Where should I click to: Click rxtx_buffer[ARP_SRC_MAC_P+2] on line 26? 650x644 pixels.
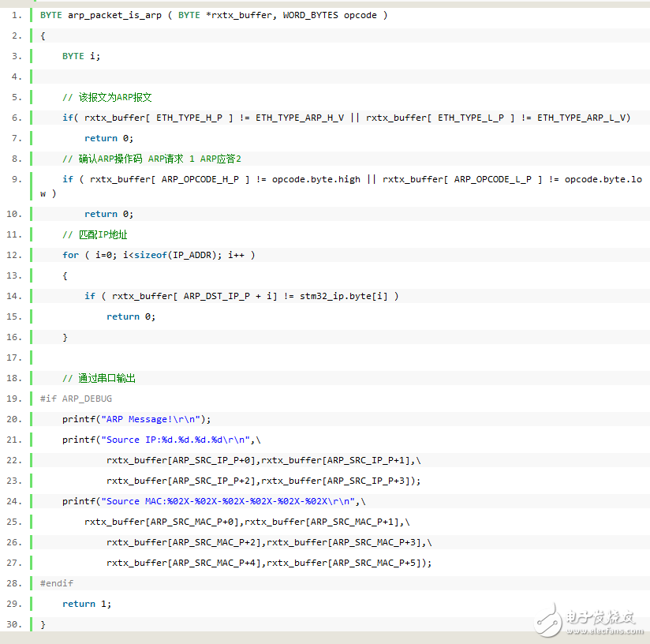click(185, 542)
